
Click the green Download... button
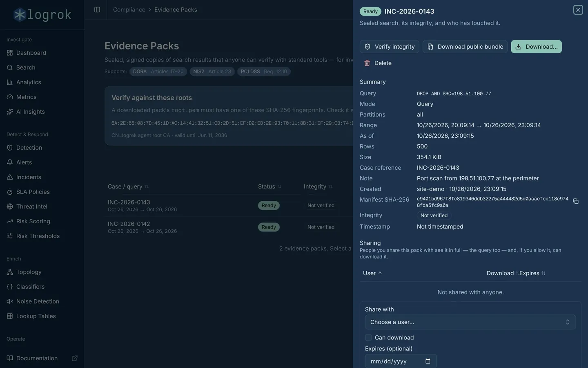[536, 47]
